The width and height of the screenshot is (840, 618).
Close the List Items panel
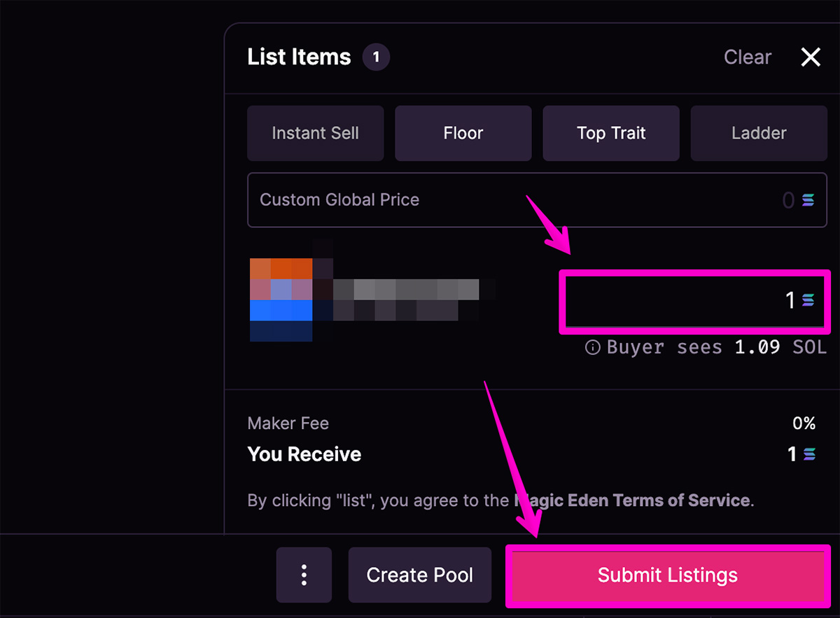811,57
